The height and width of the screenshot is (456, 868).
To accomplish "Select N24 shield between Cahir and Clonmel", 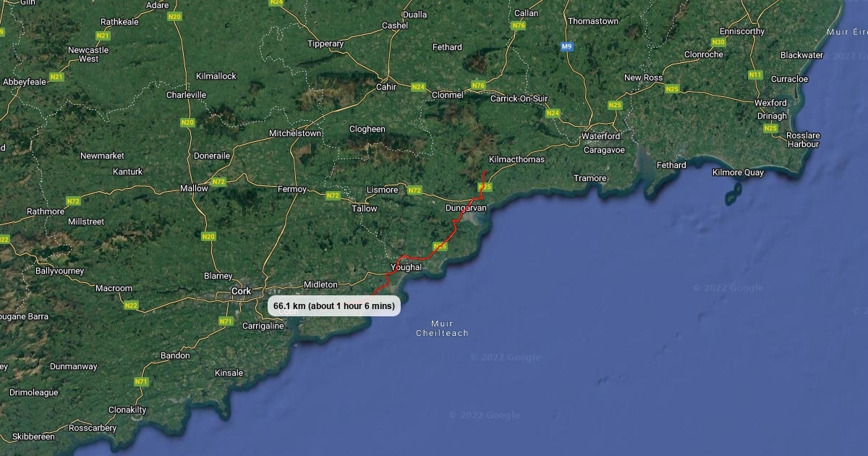I will (418, 87).
